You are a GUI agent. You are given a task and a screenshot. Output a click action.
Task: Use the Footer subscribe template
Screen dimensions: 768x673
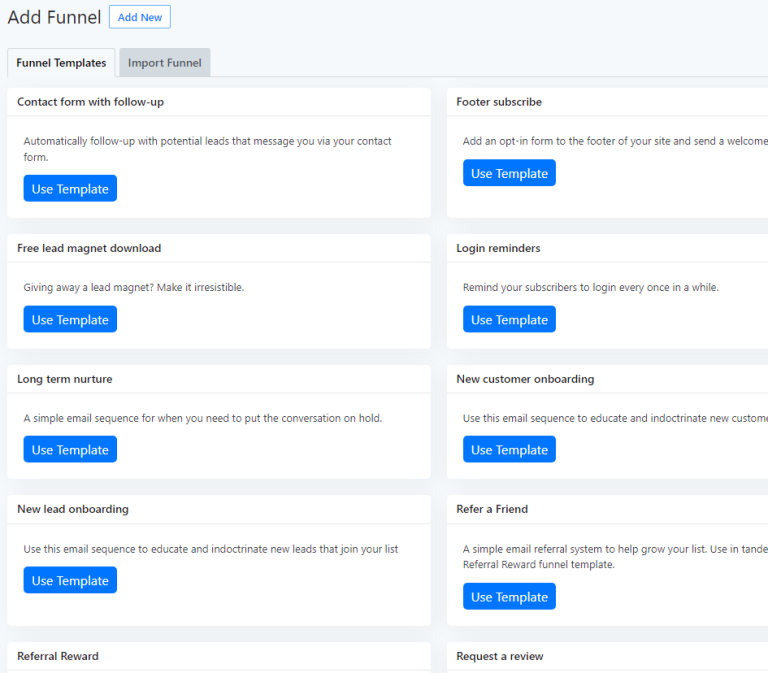coord(509,173)
